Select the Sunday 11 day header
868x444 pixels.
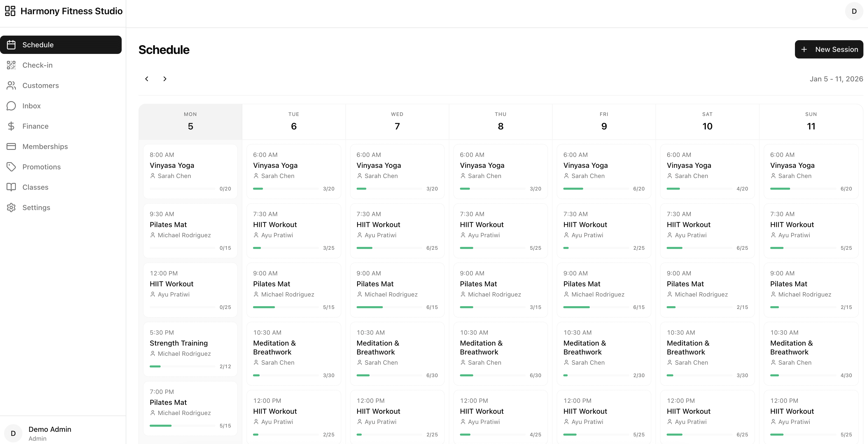pyautogui.click(x=811, y=122)
